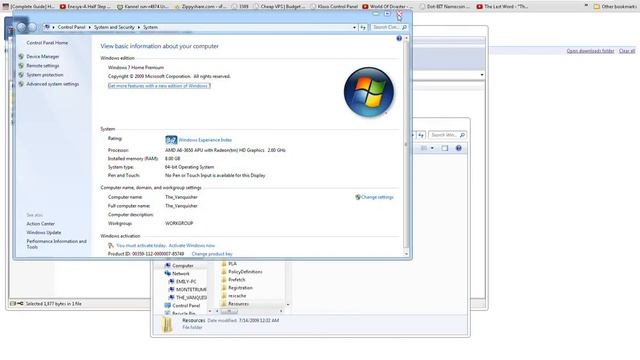640x360 pixels.
Task: Click the large Resources folder icon in details pane
Action: click(167, 325)
